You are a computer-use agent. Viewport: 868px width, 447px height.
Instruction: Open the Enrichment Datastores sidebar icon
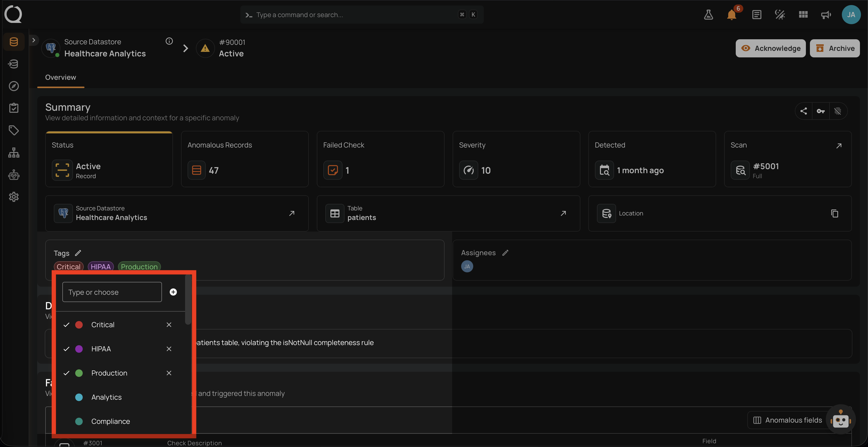[x=14, y=64]
